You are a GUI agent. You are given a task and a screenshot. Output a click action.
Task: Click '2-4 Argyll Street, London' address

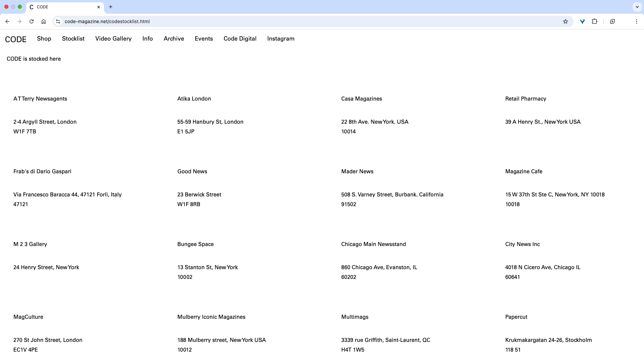click(45, 122)
